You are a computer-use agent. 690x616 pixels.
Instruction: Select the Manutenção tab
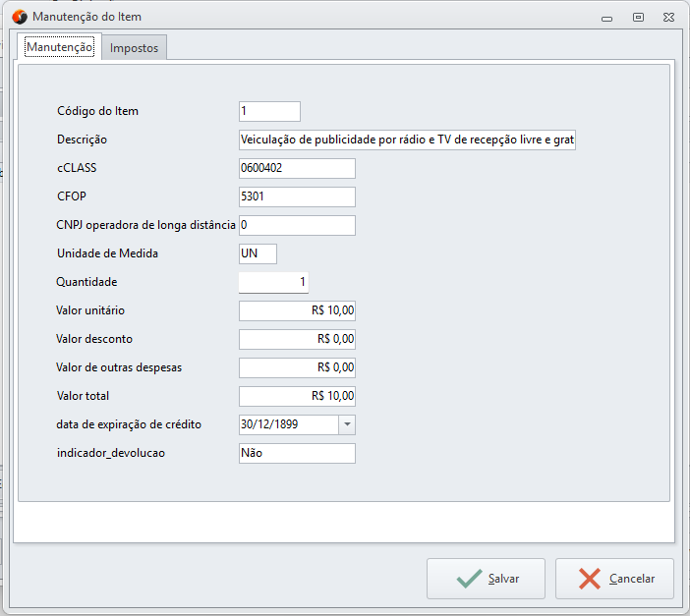pyautogui.click(x=59, y=46)
